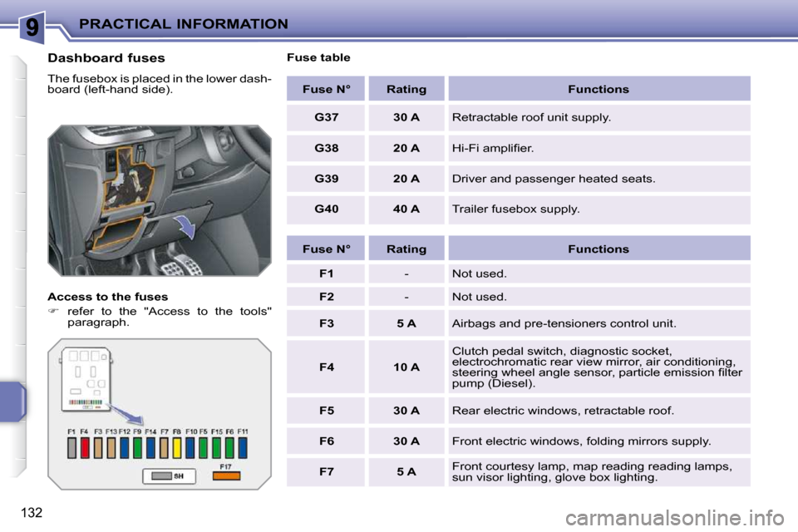Click the green F9 fuse in diagram
The image size is (798, 532).
point(137,448)
